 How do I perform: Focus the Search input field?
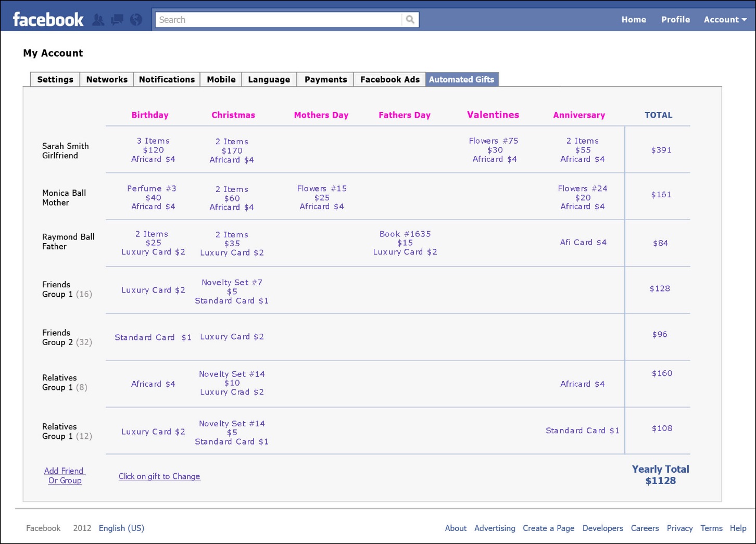click(279, 20)
